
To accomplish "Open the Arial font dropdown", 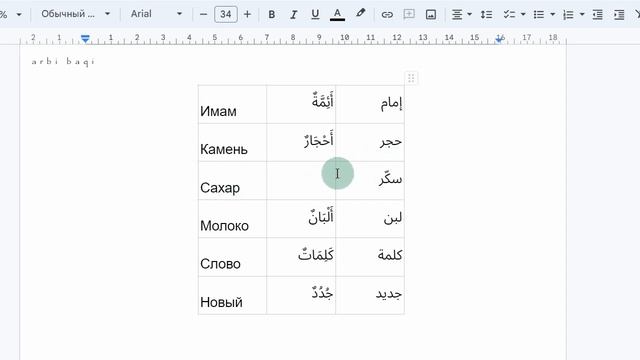I will pyautogui.click(x=156, y=14).
